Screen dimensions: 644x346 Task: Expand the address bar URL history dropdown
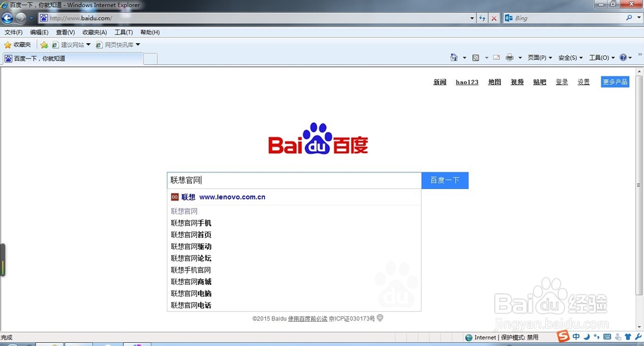tap(472, 18)
